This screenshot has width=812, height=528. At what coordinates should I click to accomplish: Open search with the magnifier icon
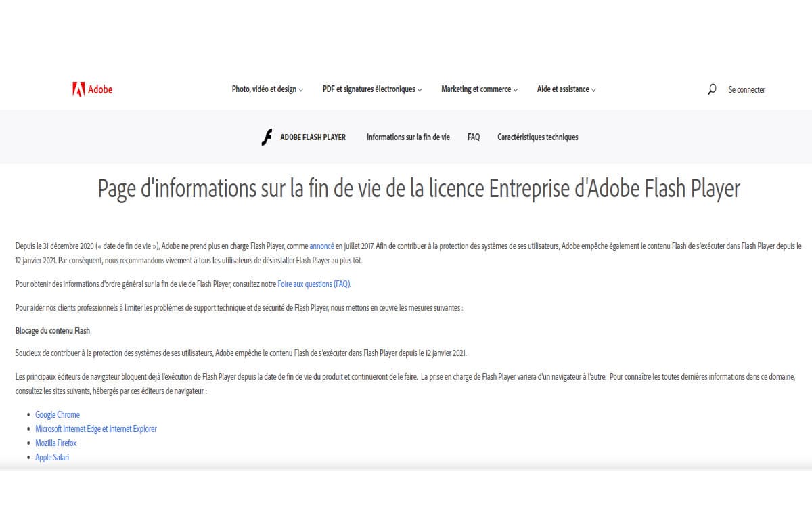coord(711,89)
